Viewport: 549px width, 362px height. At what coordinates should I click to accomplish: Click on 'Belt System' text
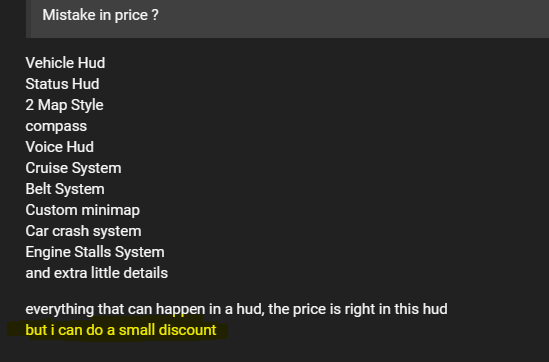pyautogui.click(x=65, y=189)
